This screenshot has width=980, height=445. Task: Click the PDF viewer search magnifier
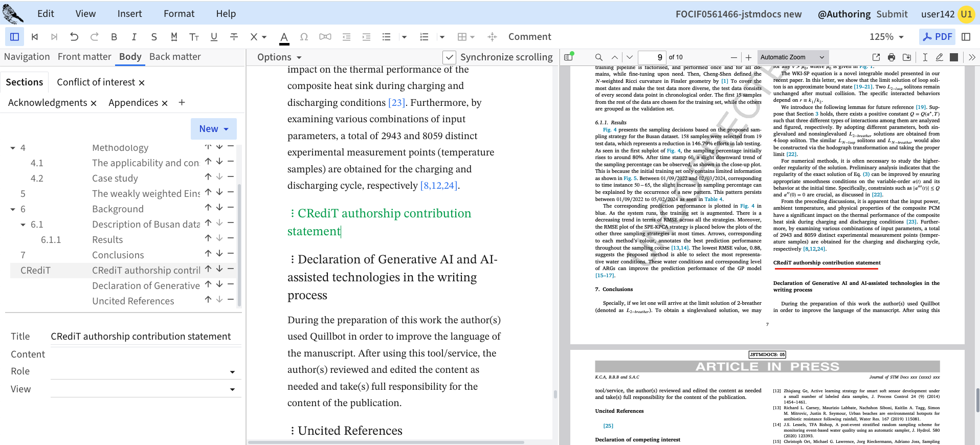point(598,57)
